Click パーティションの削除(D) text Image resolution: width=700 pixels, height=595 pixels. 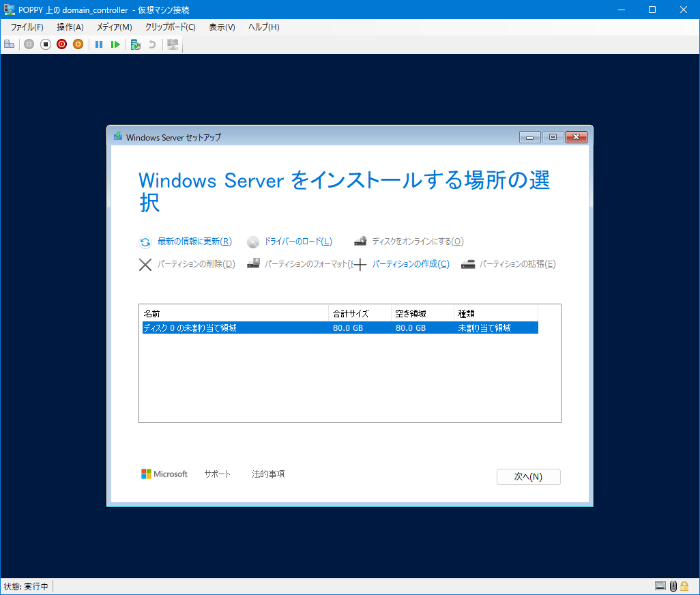pyautogui.click(x=196, y=264)
